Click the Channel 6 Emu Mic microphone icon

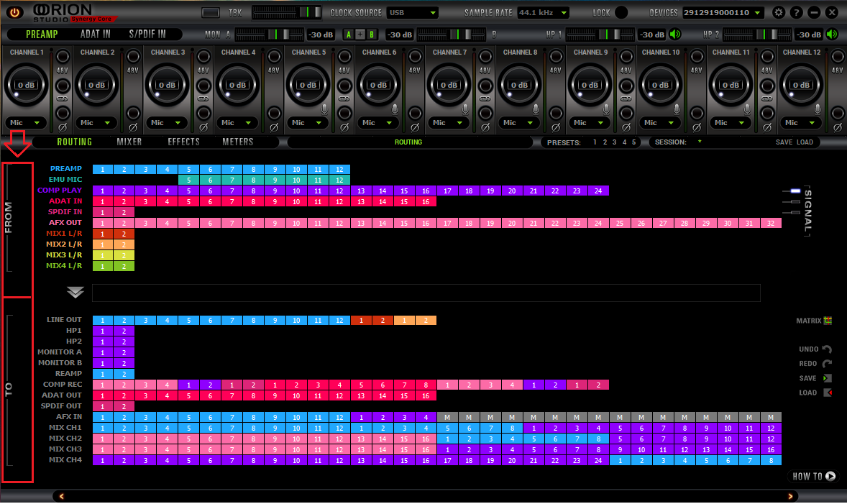tap(395, 109)
